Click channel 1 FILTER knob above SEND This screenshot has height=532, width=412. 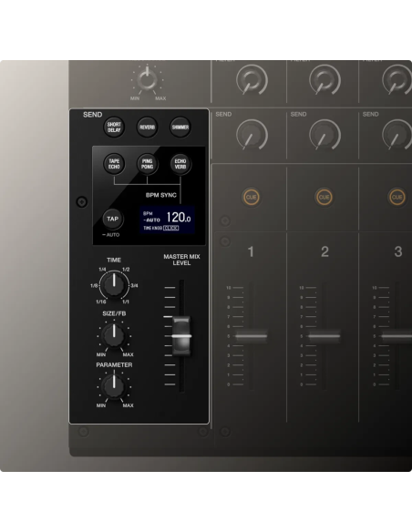click(x=252, y=80)
